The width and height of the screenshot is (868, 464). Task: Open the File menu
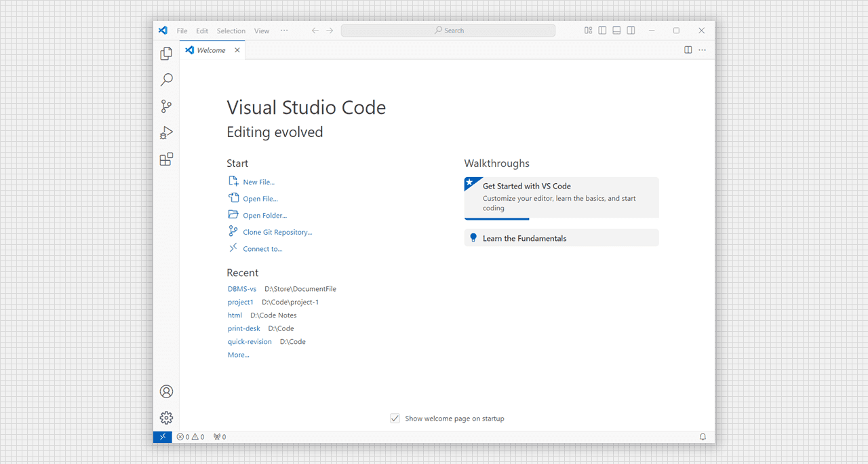pyautogui.click(x=182, y=31)
